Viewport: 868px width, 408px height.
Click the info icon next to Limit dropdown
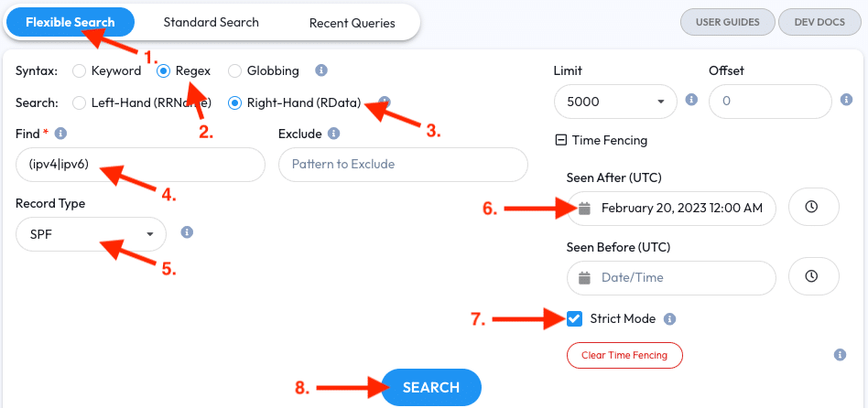(x=691, y=100)
